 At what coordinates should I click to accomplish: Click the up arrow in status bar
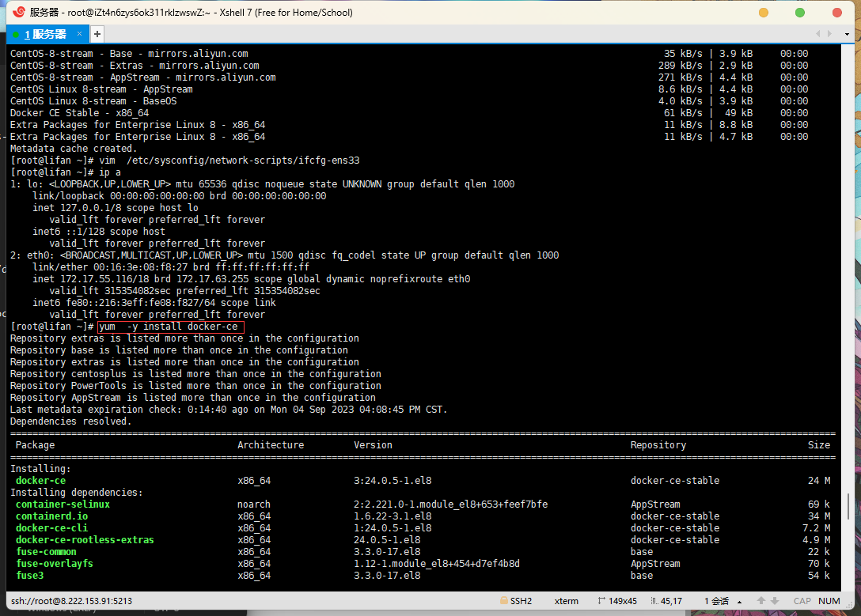point(760,601)
